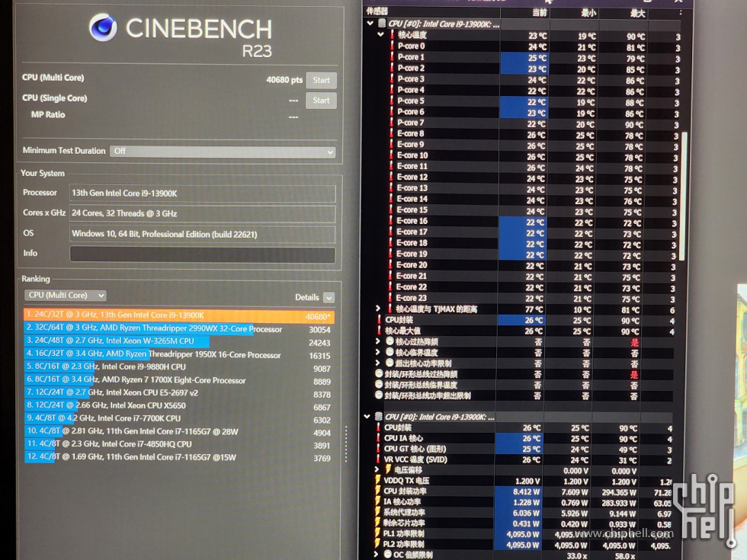Open the Ranking CPU (Multi Core) dropdown
The width and height of the screenshot is (747, 560).
click(66, 296)
